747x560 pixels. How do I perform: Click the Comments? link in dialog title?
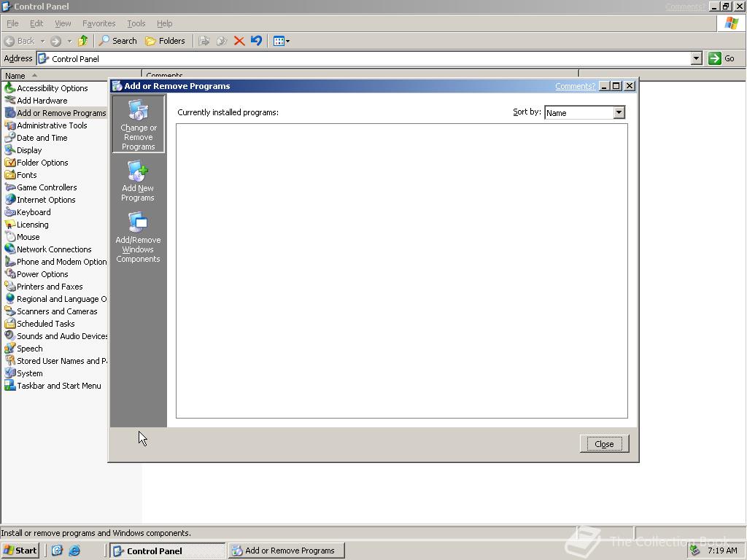(x=575, y=86)
